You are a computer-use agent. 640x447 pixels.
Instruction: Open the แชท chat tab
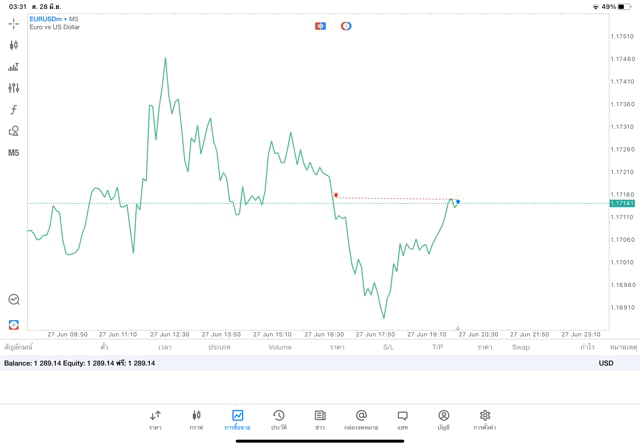402,419
